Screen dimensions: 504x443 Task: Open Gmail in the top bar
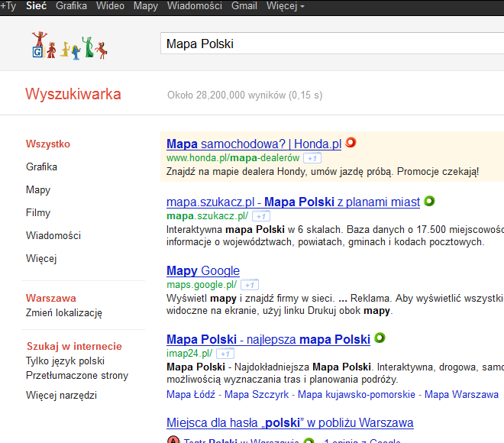244,6
